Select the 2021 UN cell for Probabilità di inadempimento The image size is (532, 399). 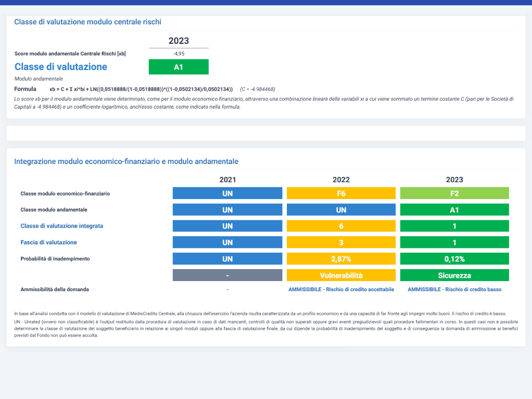coord(227,259)
